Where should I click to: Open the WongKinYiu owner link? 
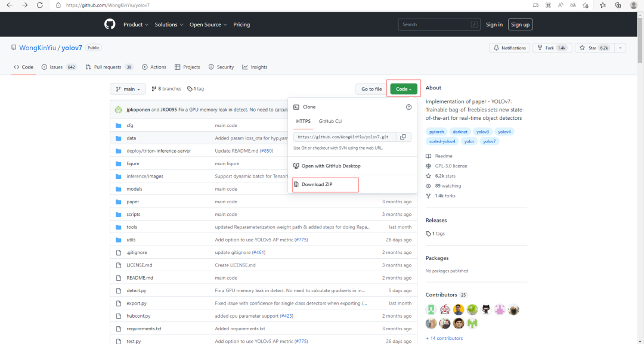coord(38,48)
